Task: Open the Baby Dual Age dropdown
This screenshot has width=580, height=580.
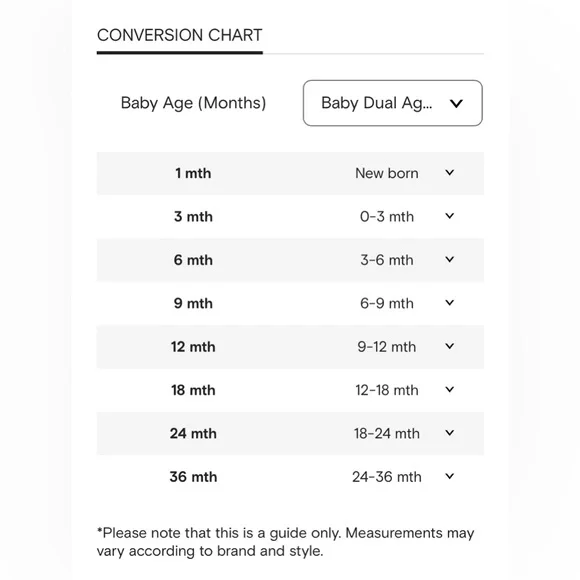Action: (x=392, y=103)
